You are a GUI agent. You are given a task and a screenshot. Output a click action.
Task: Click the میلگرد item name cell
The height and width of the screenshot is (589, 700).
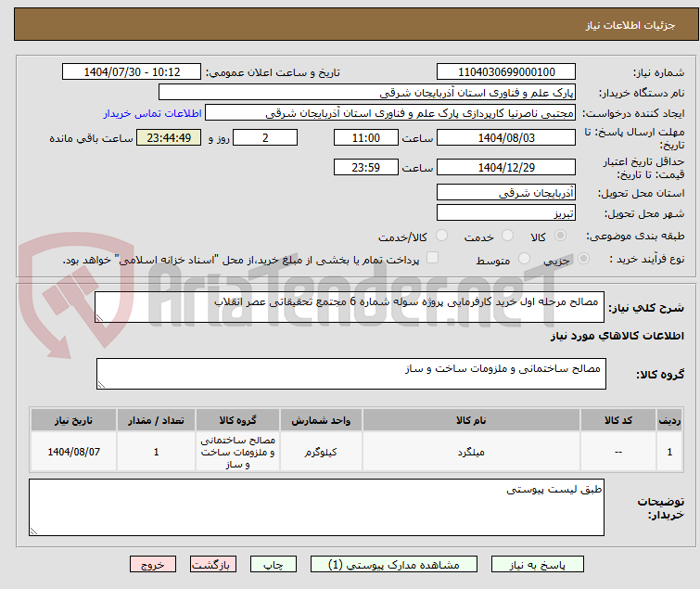471,452
